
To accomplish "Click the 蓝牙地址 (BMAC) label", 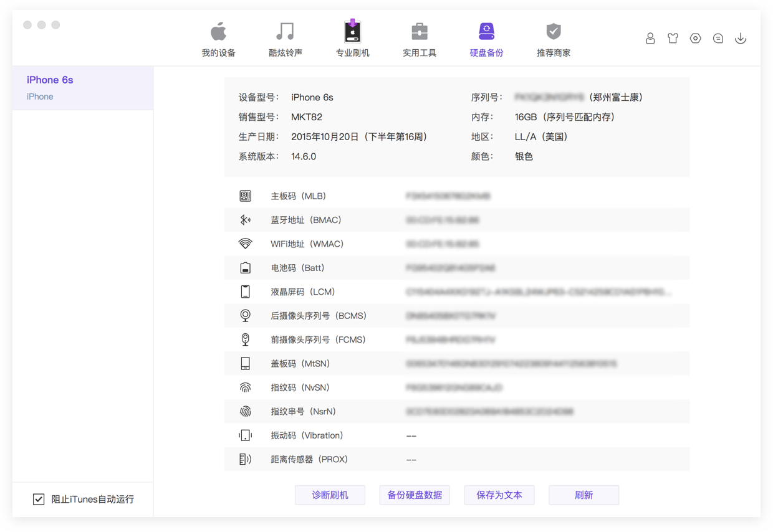I will [x=306, y=220].
